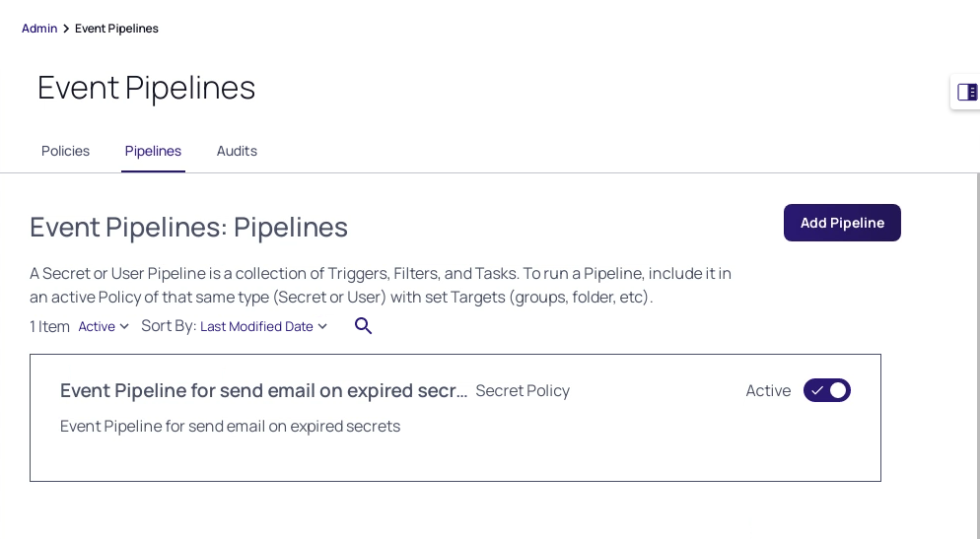Viewport: 980px width, 539px height.
Task: Click the Secret Policy label on pipeline card
Action: coord(523,391)
